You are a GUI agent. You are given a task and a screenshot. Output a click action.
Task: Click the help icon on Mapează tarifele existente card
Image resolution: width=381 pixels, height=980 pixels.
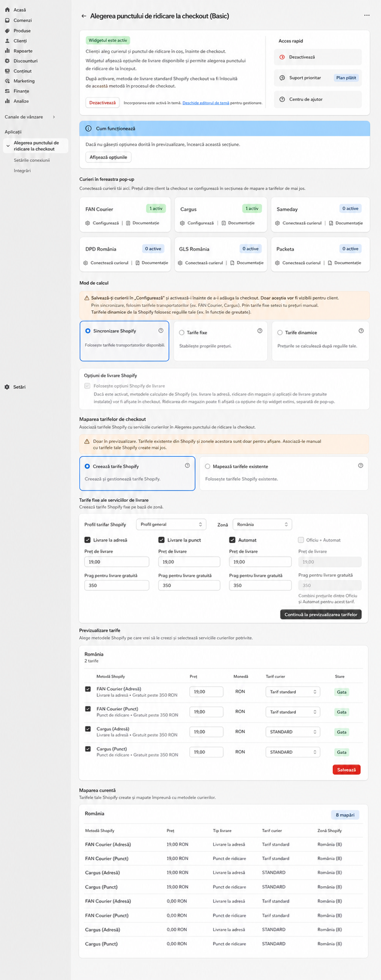[x=361, y=466]
